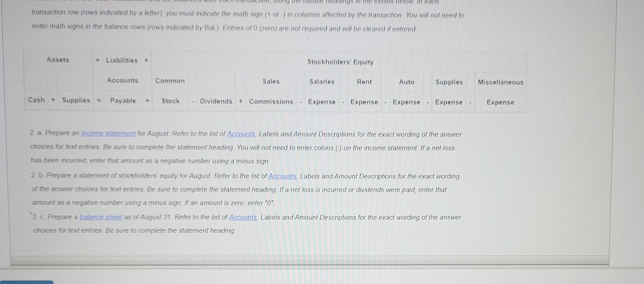Click the Liabilities heading in the table
The height and width of the screenshot is (284, 644).
(x=122, y=60)
